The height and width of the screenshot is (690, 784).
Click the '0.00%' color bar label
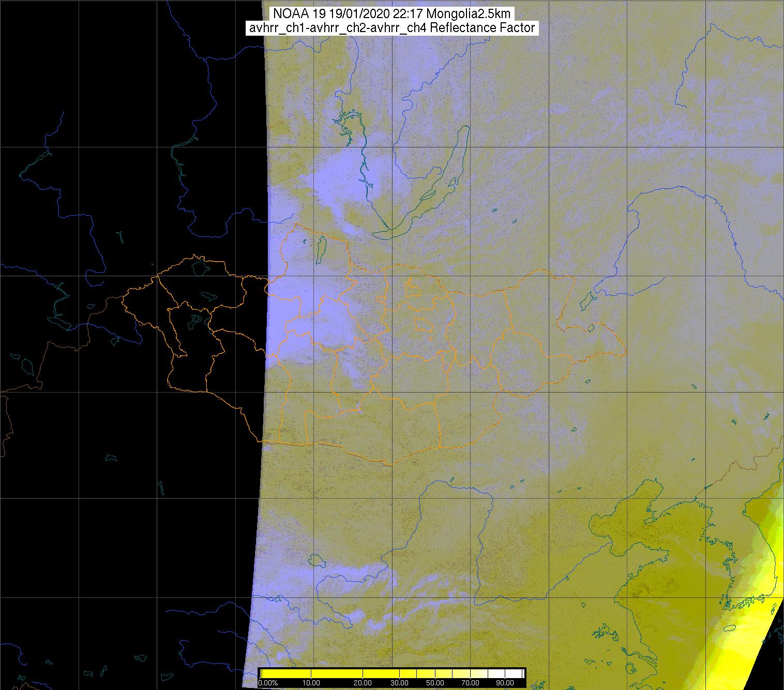[x=268, y=683]
